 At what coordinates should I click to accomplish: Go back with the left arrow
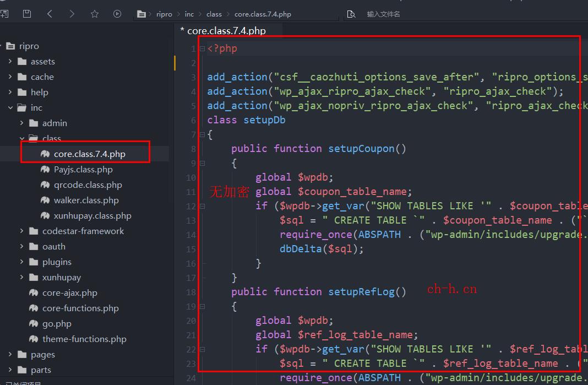tap(50, 14)
